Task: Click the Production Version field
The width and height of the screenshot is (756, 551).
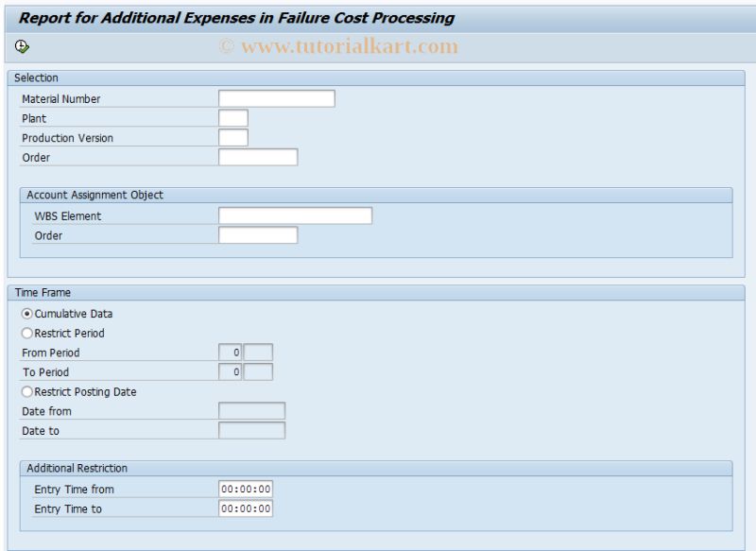Action: pyautogui.click(x=232, y=137)
